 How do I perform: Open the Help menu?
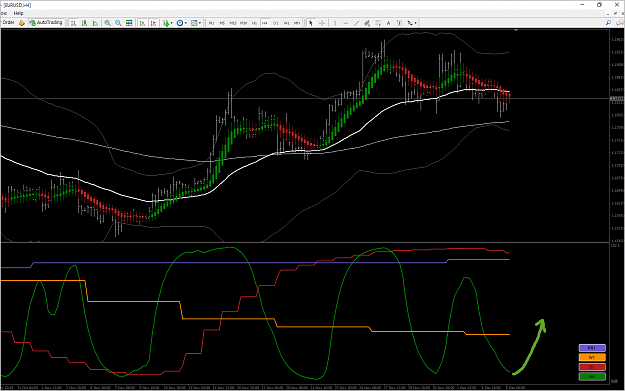click(x=19, y=13)
